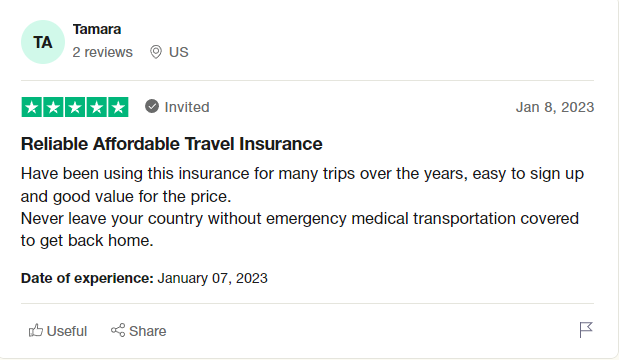Flag this review with the flag icon

586,330
